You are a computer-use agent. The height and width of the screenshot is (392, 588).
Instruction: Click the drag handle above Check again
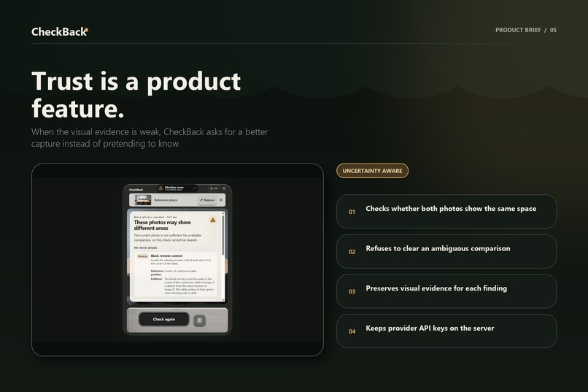point(177,310)
